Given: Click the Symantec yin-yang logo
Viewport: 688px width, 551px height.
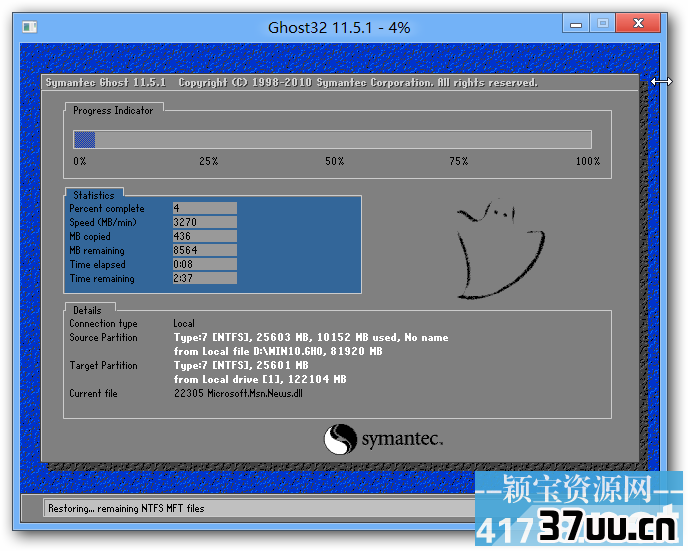Looking at the screenshot, I should [x=340, y=439].
